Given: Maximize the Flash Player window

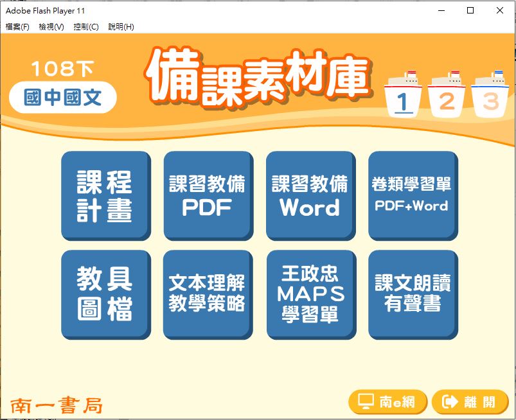Looking at the screenshot, I should tap(470, 11).
